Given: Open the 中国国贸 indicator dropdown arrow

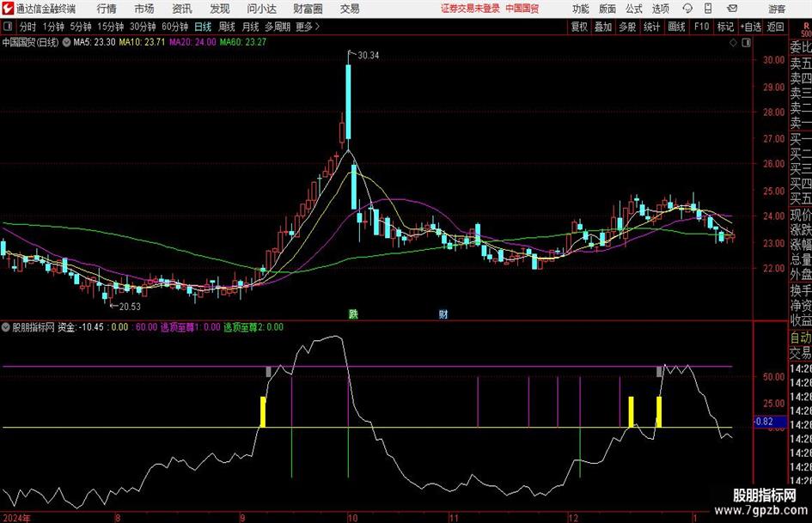Looking at the screenshot, I should coord(66,42).
